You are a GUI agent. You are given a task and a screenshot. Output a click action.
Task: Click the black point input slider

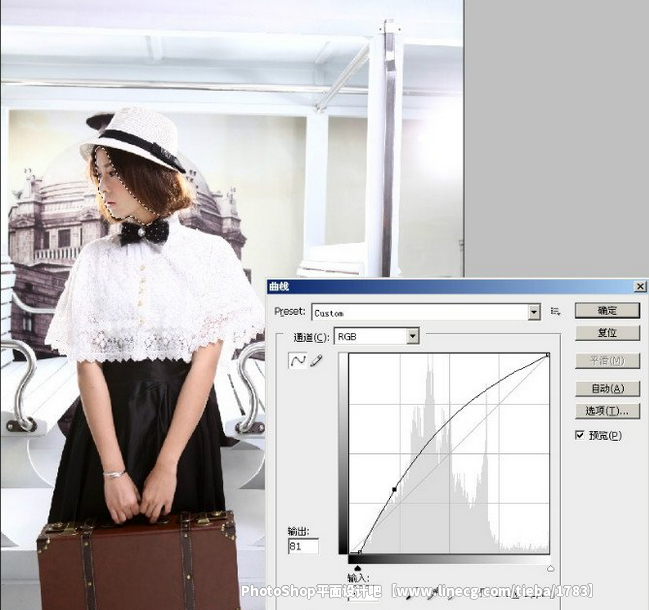pos(358,569)
